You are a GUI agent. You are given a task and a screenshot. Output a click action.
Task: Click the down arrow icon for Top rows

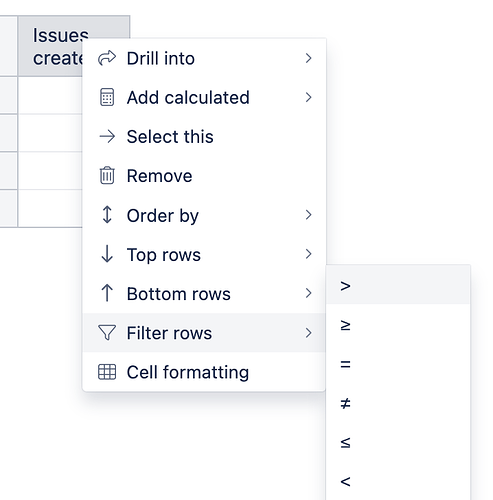[107, 254]
